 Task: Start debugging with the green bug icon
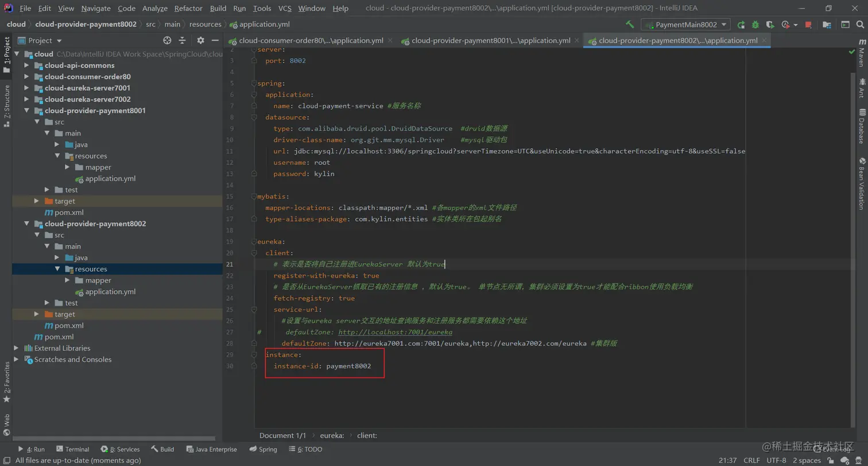(x=755, y=25)
